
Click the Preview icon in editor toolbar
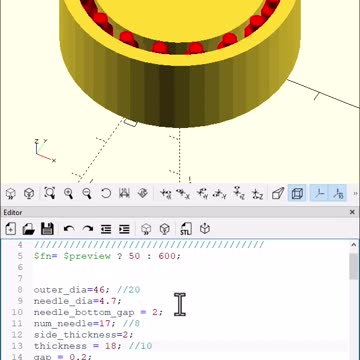pos(146,229)
